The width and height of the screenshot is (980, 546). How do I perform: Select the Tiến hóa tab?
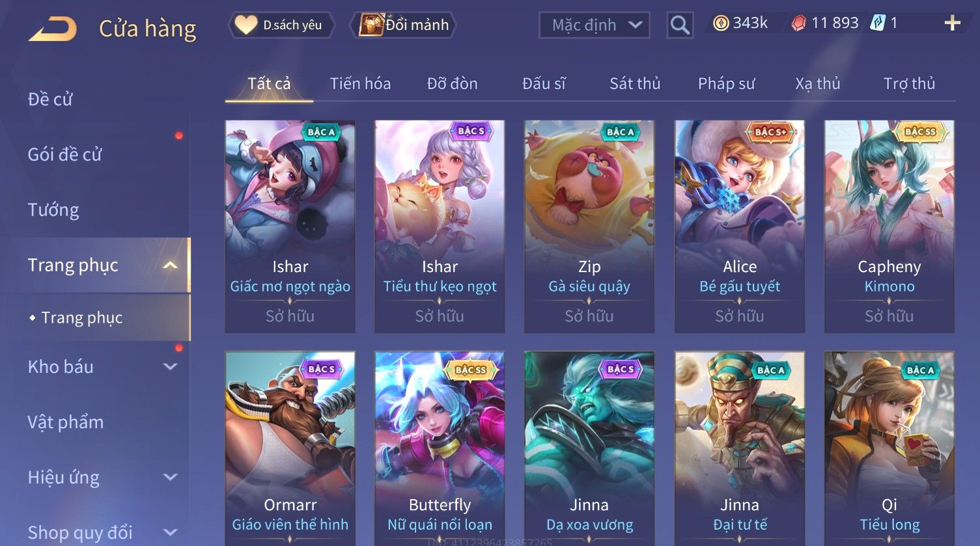pyautogui.click(x=360, y=83)
